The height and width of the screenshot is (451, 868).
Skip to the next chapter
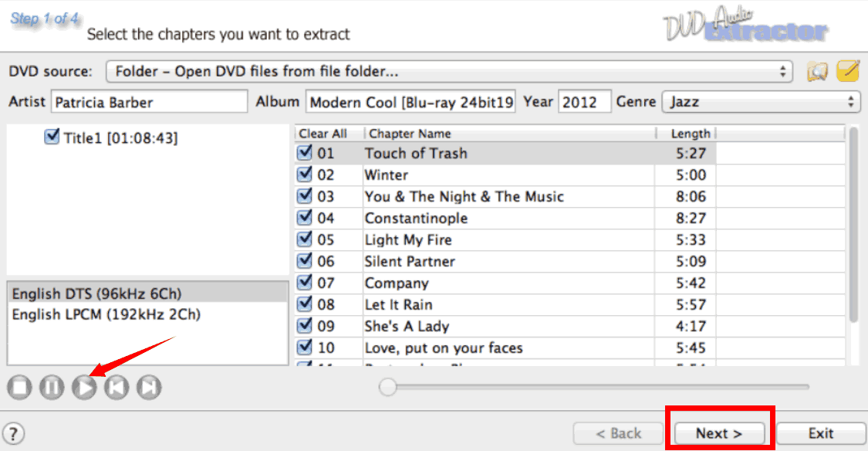pyautogui.click(x=149, y=388)
